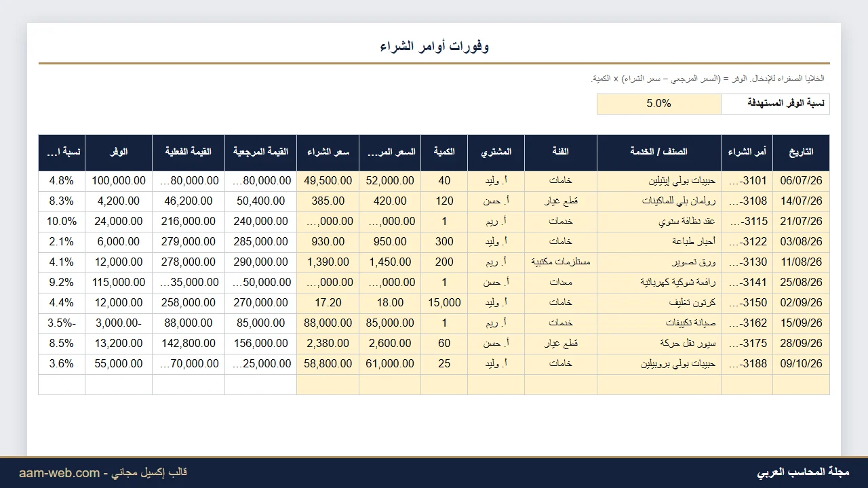Select the quantity cell 300
This screenshot has height=488, width=868.
[x=444, y=242]
